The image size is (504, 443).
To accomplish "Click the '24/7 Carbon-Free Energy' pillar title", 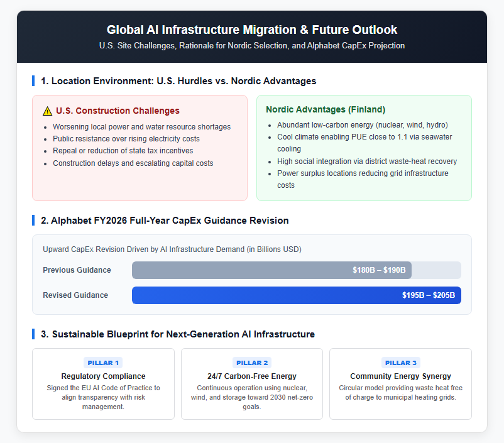I will (x=252, y=376).
